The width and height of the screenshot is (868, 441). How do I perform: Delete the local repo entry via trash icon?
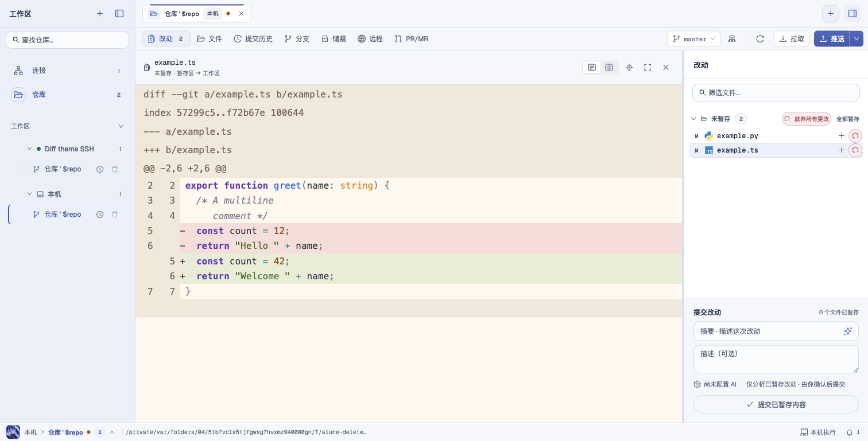115,214
